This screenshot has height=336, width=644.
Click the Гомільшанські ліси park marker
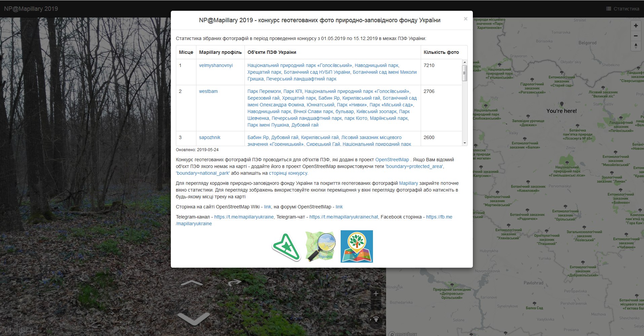click(567, 163)
